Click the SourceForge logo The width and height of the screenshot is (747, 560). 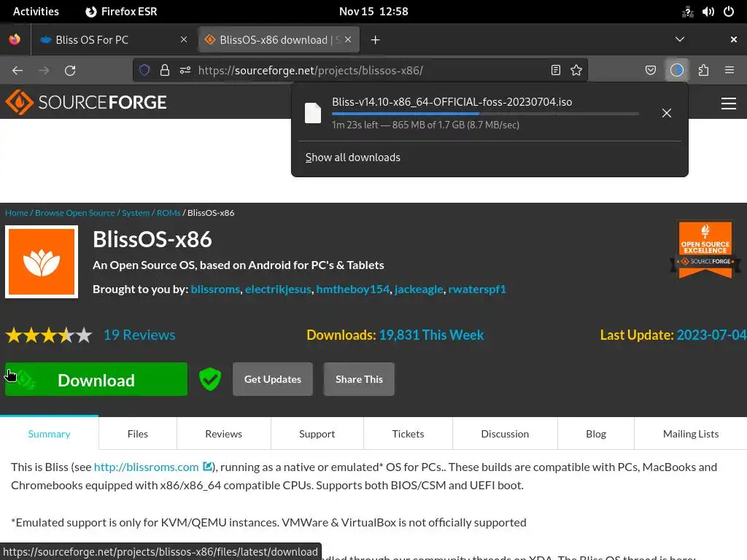click(86, 102)
